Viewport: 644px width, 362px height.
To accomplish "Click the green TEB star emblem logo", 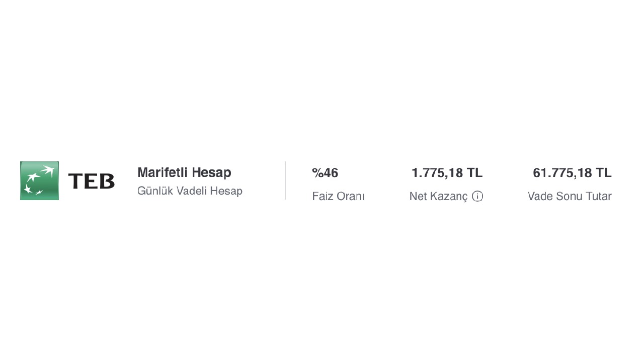I will click(x=39, y=180).
